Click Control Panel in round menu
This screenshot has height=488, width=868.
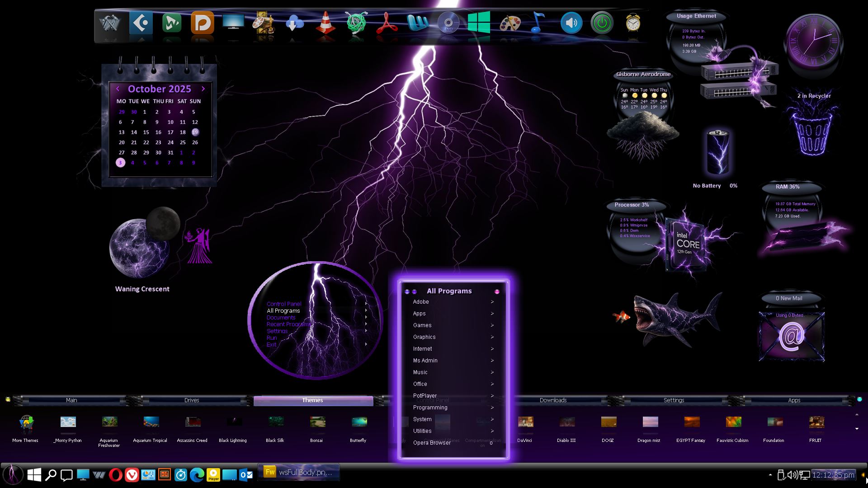284,304
